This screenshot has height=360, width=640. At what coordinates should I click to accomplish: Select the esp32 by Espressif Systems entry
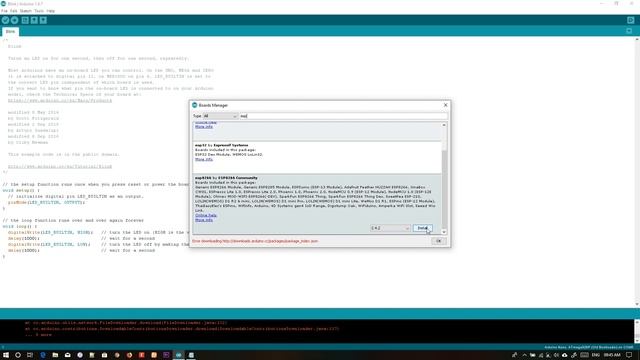pos(317,158)
